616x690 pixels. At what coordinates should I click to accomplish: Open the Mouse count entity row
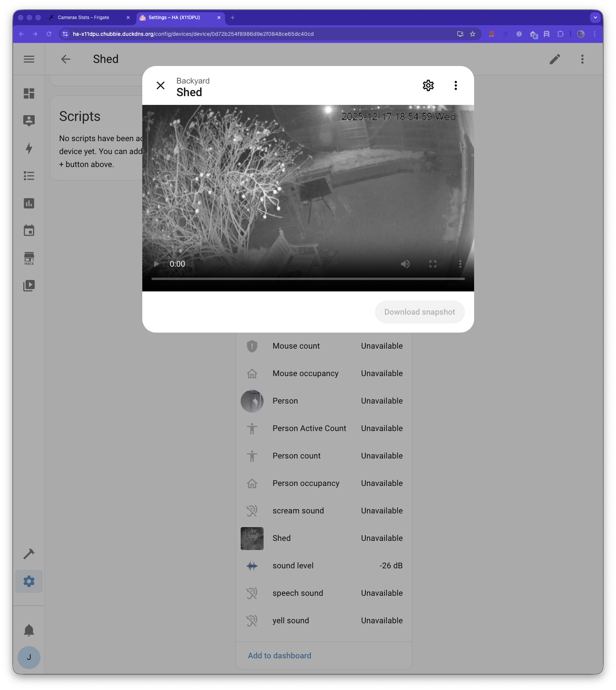(324, 346)
